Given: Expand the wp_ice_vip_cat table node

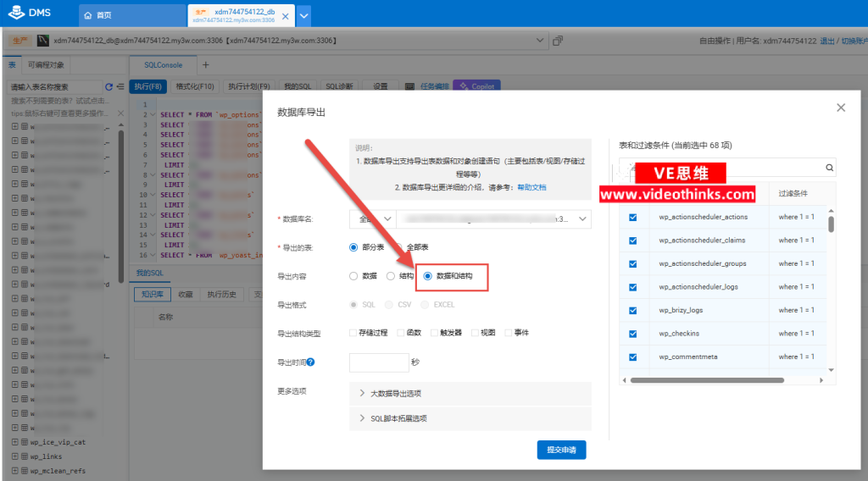Looking at the screenshot, I should coord(15,442).
